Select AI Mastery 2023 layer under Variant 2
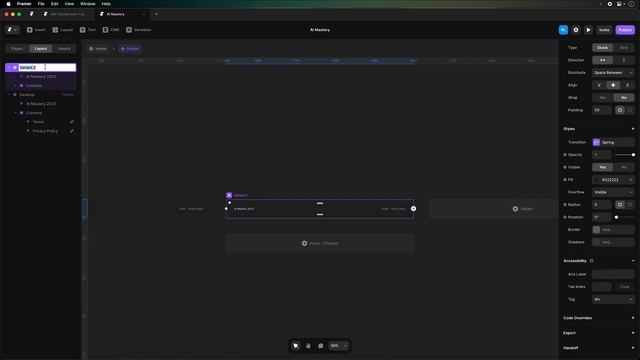 coord(41,77)
